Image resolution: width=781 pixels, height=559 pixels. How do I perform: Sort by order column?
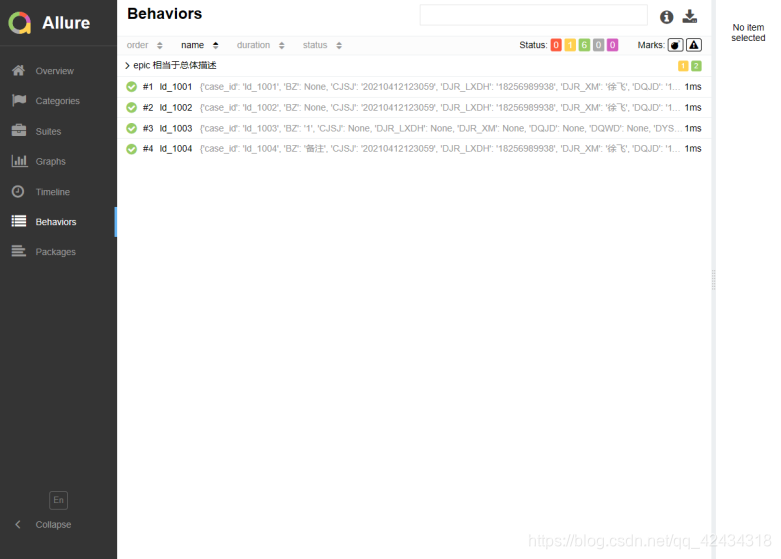coord(144,45)
